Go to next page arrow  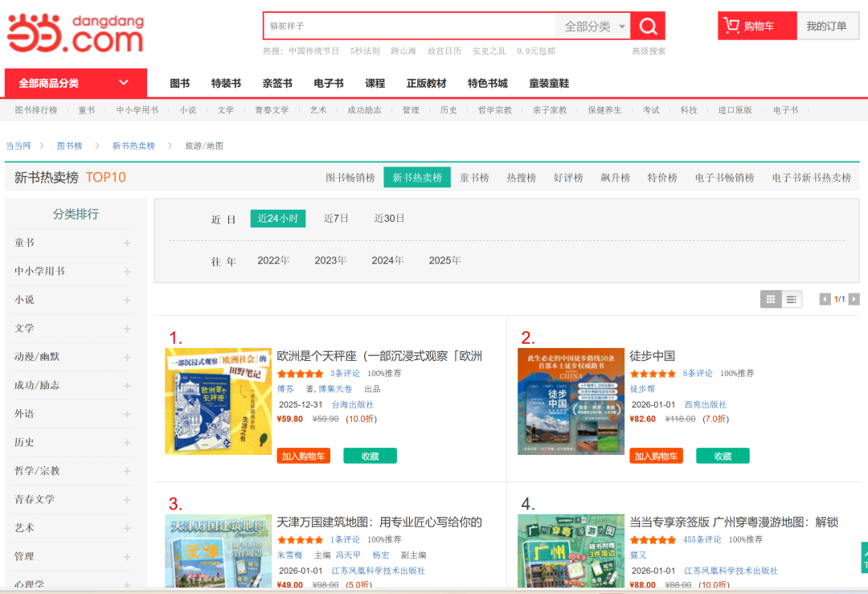[x=854, y=300]
